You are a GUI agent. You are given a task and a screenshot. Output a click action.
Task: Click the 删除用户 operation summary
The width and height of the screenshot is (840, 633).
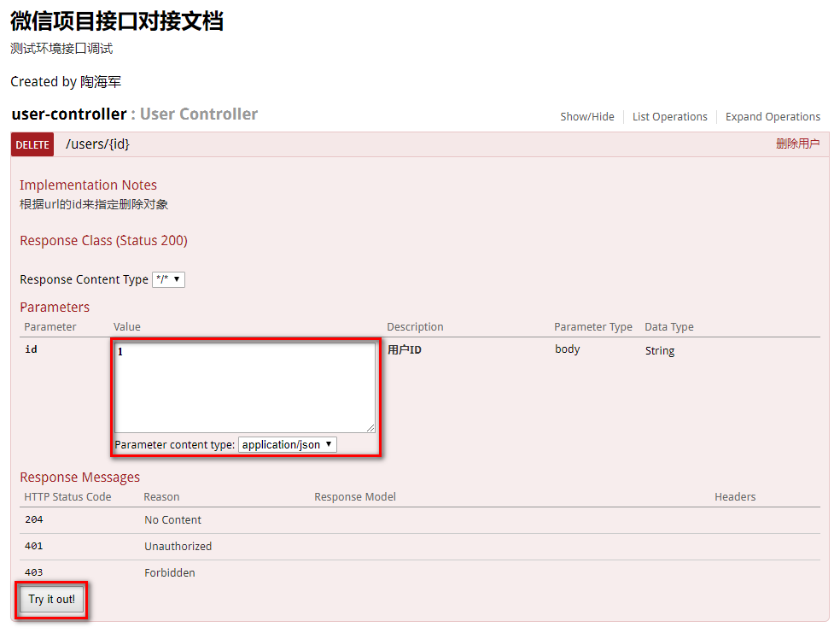pyautogui.click(x=798, y=144)
